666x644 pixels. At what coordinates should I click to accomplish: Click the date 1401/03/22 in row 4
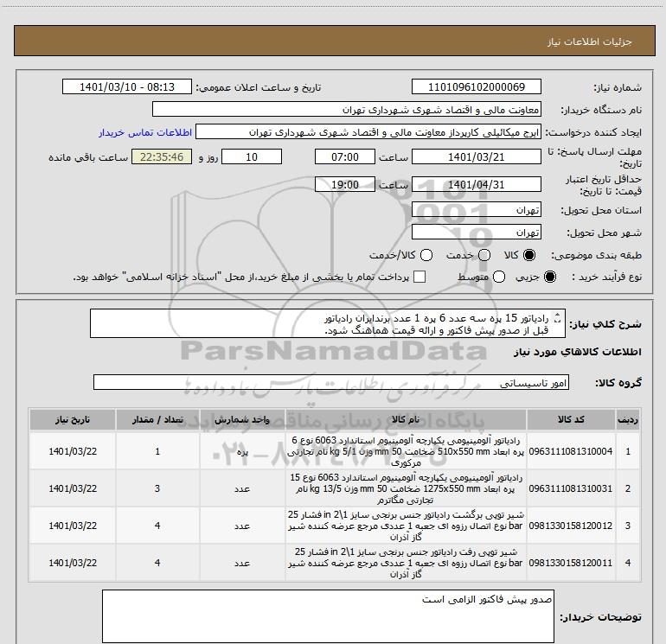[x=73, y=563]
